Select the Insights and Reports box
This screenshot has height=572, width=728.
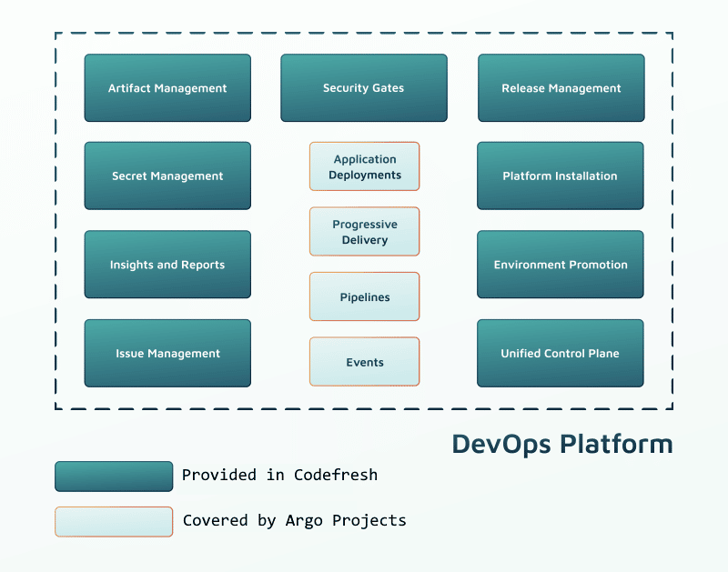point(167,265)
